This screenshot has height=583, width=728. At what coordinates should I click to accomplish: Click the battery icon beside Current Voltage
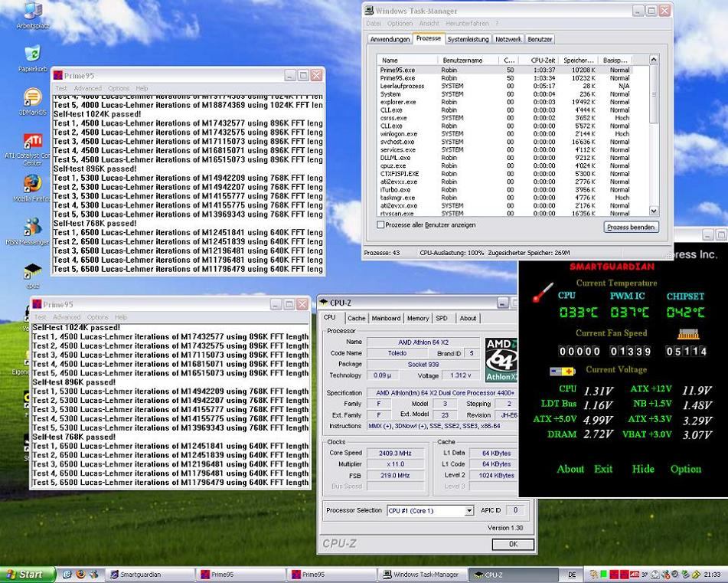tap(562, 371)
